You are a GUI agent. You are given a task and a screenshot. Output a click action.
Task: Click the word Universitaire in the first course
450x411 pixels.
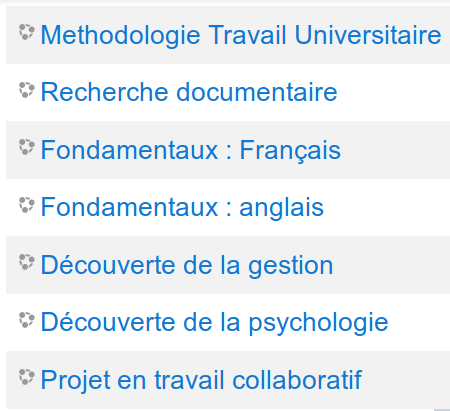click(x=368, y=35)
